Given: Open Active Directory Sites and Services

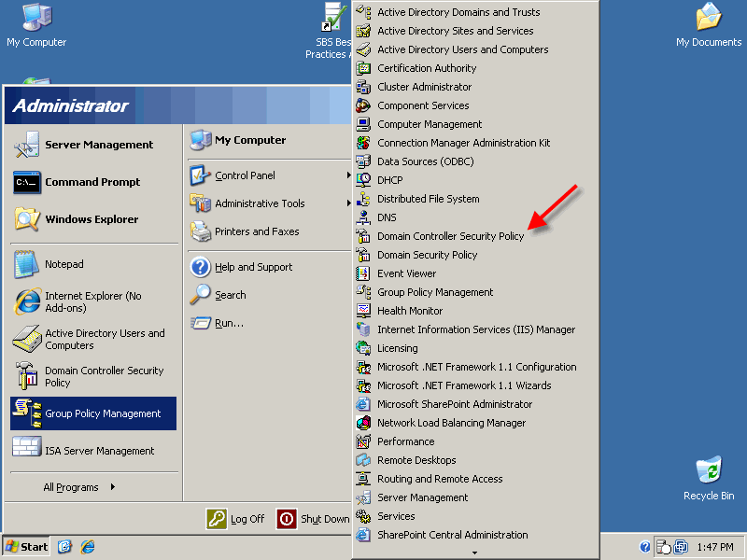Looking at the screenshot, I should point(475,31).
